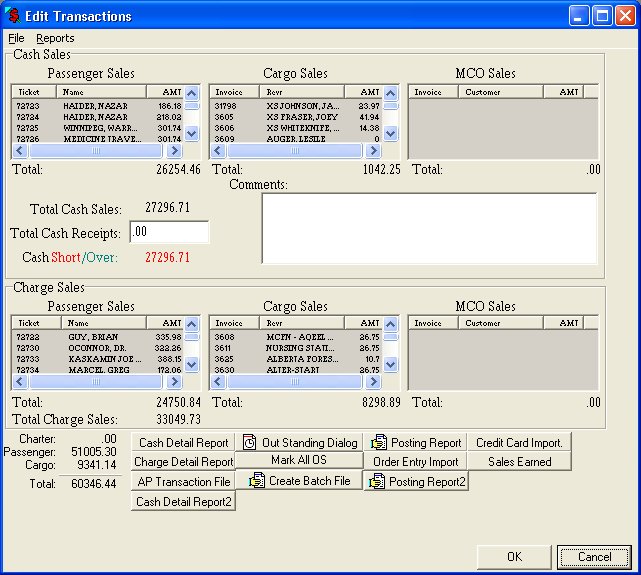Click scroll-right arrow in Charge Cargo Sales list

coord(373,382)
